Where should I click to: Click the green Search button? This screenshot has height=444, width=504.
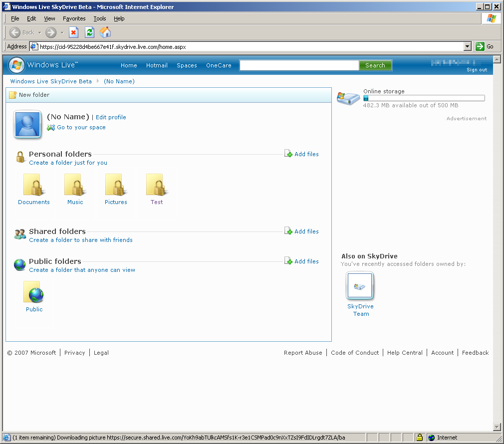tap(375, 65)
